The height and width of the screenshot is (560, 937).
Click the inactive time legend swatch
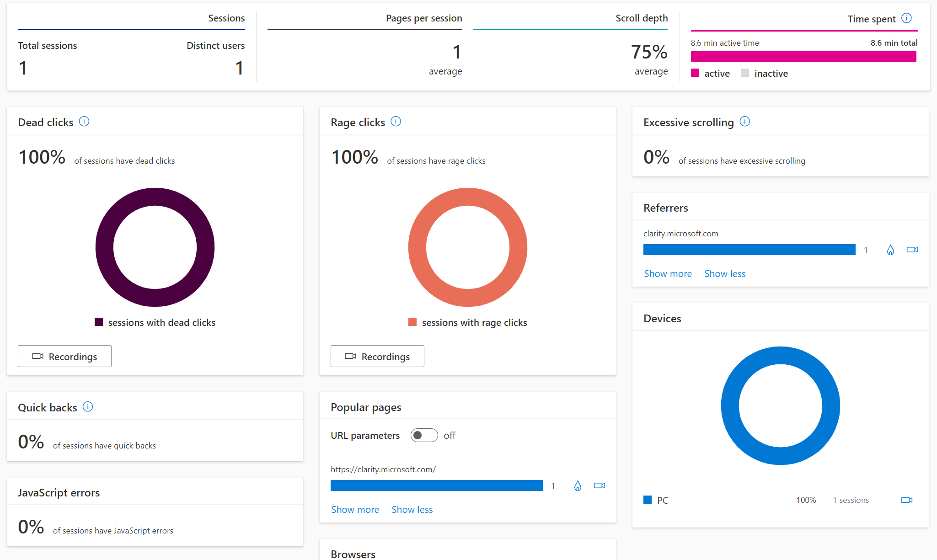pyautogui.click(x=745, y=73)
